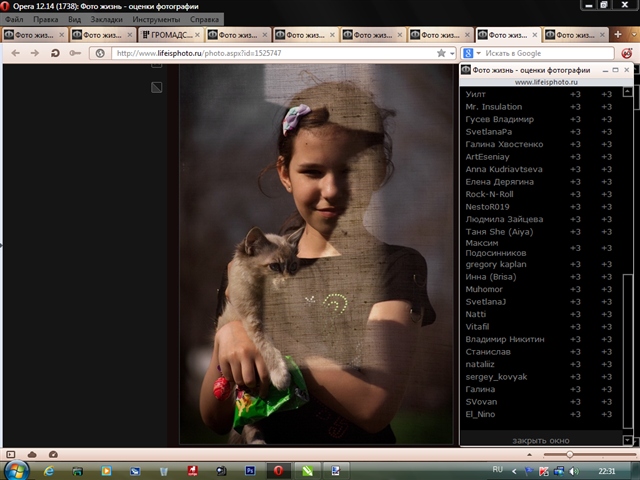Screen dimensions: 640x480
Task: Click the закрыть окно link
Action: (x=540, y=440)
